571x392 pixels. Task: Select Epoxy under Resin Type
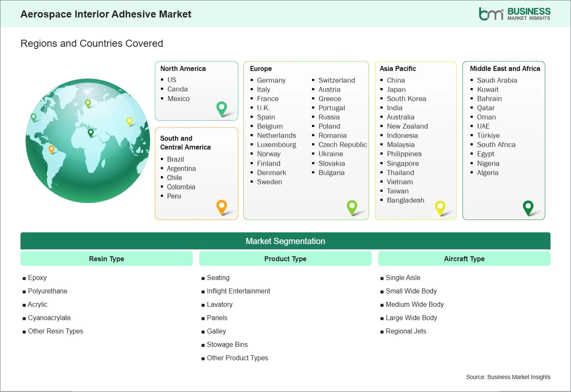click(37, 277)
